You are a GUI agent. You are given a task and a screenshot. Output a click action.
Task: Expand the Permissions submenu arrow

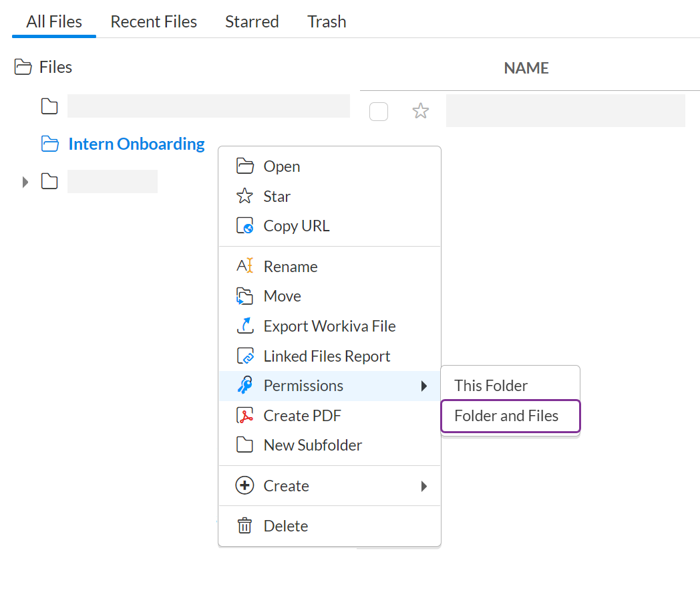(423, 386)
